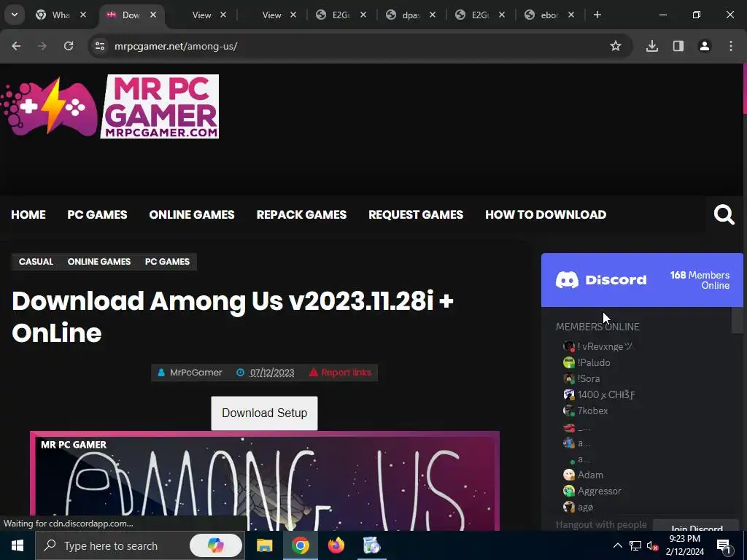Open Chrome downloads icon
Screen dimensions: 747x560
[x=651, y=46]
